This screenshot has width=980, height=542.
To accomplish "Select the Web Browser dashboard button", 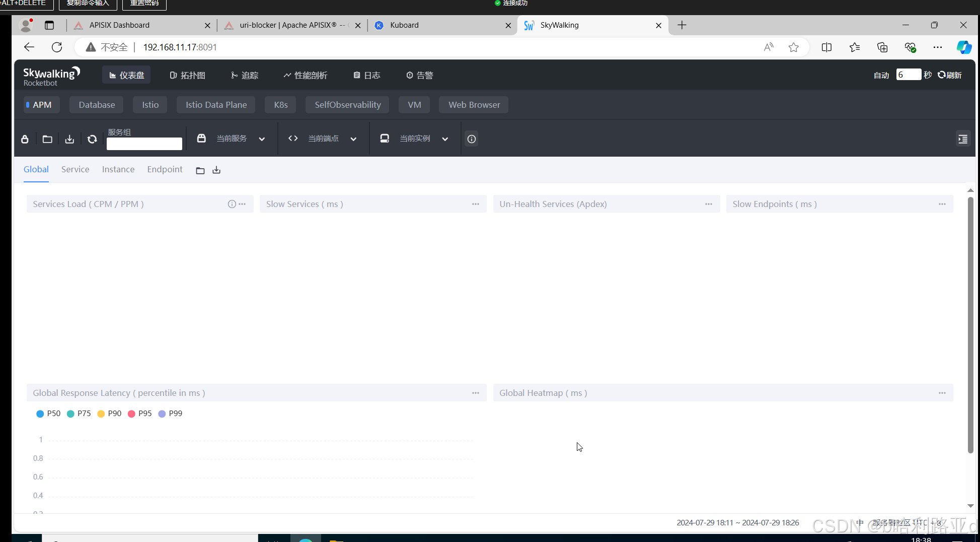I will (474, 105).
